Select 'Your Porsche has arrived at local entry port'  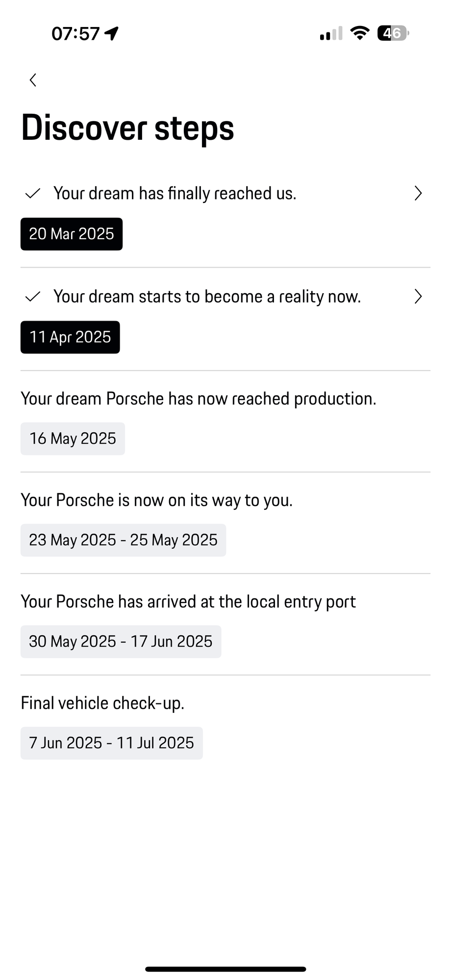click(188, 602)
